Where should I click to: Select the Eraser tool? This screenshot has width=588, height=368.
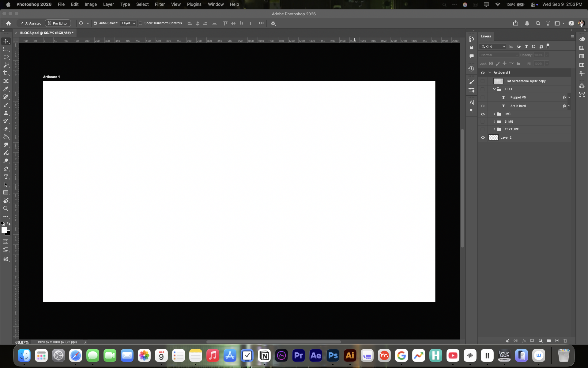click(x=6, y=129)
